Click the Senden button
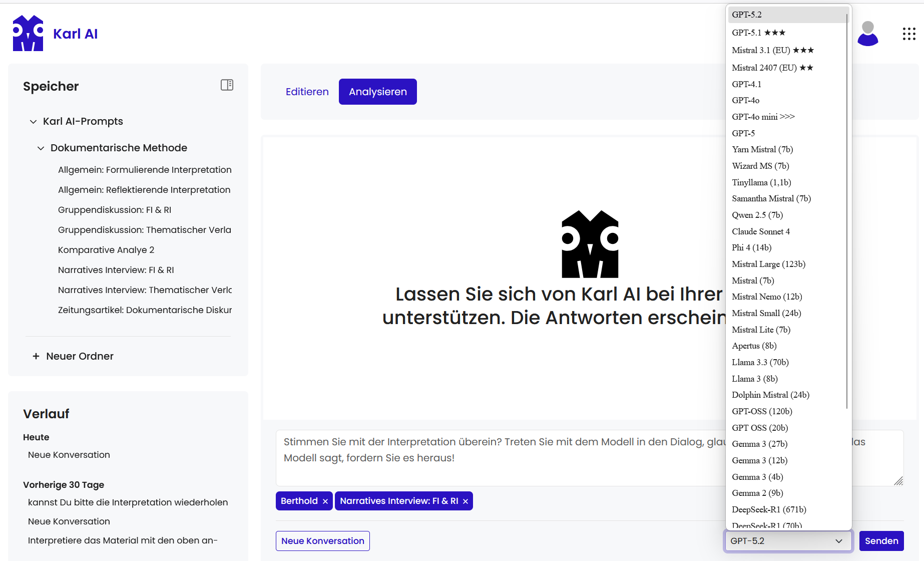This screenshot has width=924, height=561. 881,541
